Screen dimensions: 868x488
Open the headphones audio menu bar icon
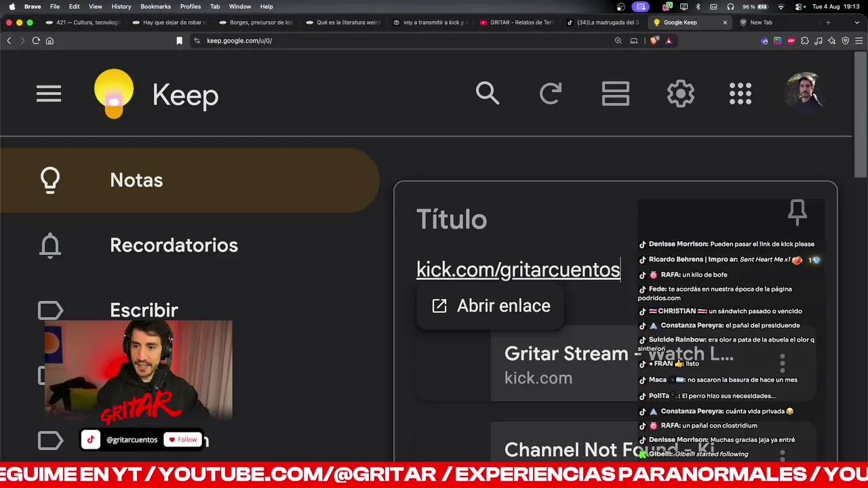[x=730, y=6]
